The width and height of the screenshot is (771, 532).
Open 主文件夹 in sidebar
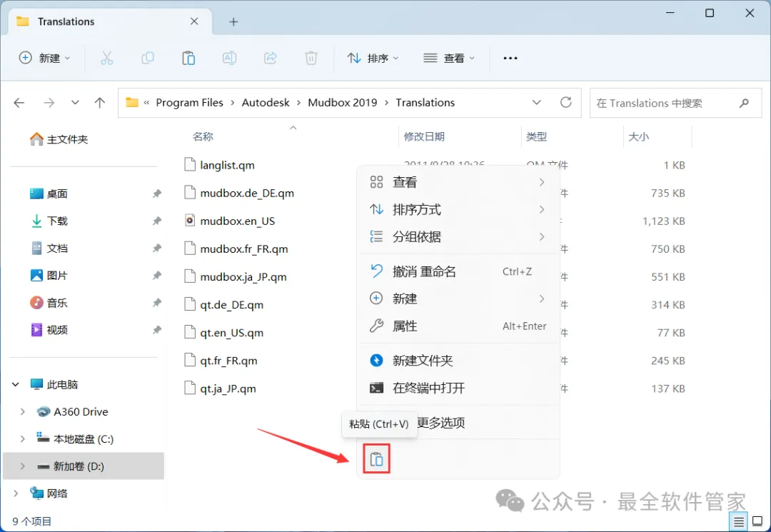[x=59, y=140]
